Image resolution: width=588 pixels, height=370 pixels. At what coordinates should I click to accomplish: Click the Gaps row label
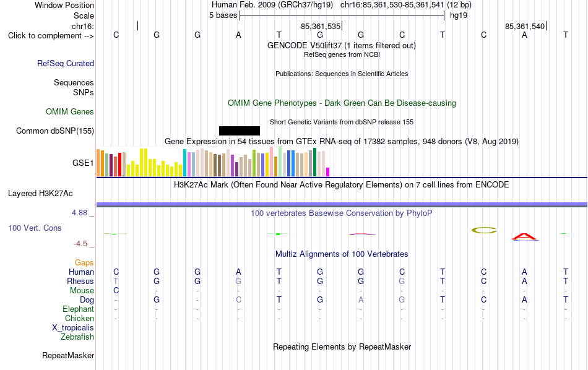(84, 263)
